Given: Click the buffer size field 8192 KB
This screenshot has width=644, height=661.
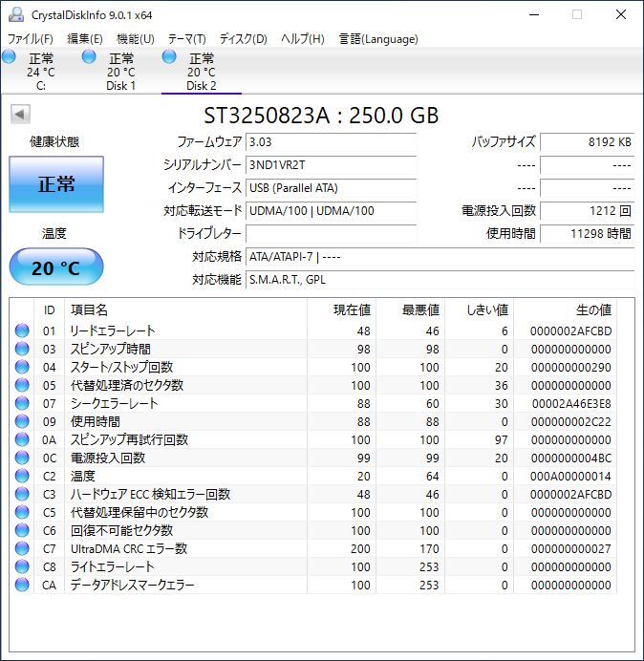Looking at the screenshot, I should coord(587,142).
